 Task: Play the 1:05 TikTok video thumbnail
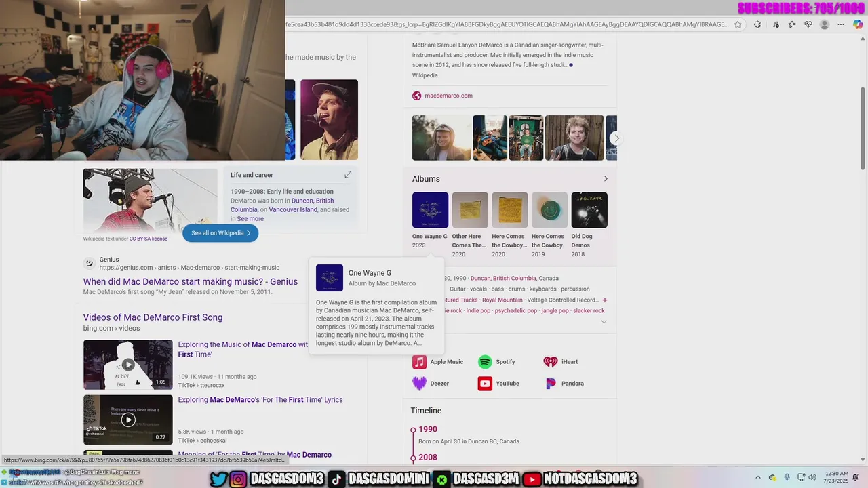(x=128, y=365)
